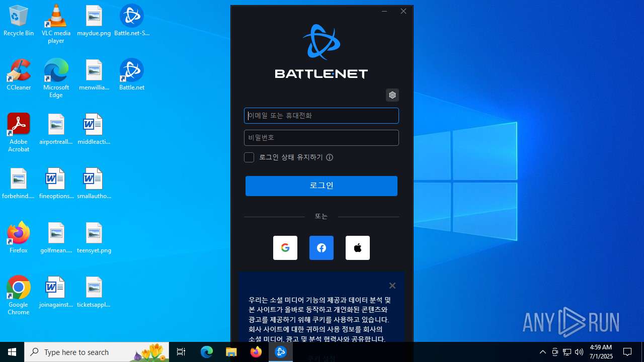Open volume control tray icon
Viewport: 644px width, 362px height.
(x=579, y=352)
